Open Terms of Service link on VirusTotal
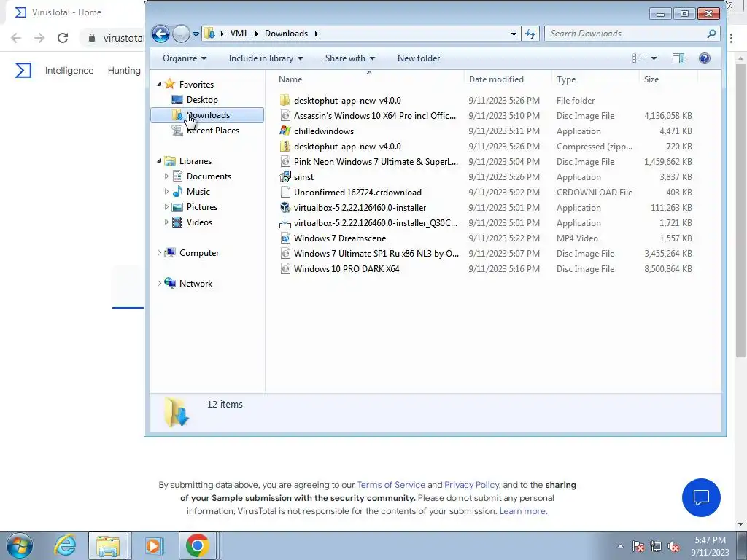This screenshot has width=747, height=560. tap(391, 485)
